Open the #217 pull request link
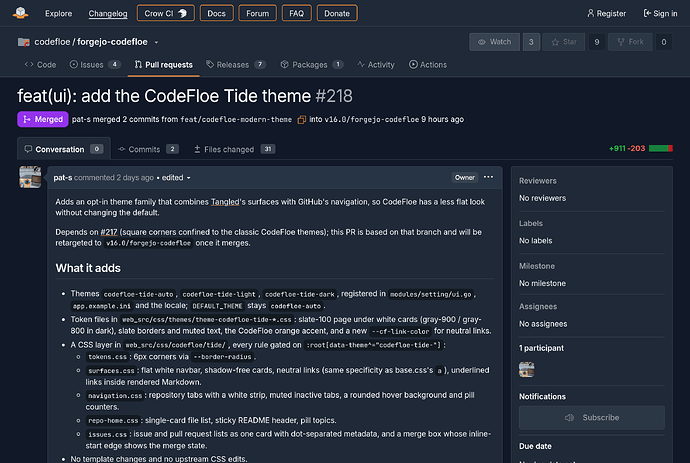Viewport: 690px width, 463px height. pyautogui.click(x=109, y=232)
